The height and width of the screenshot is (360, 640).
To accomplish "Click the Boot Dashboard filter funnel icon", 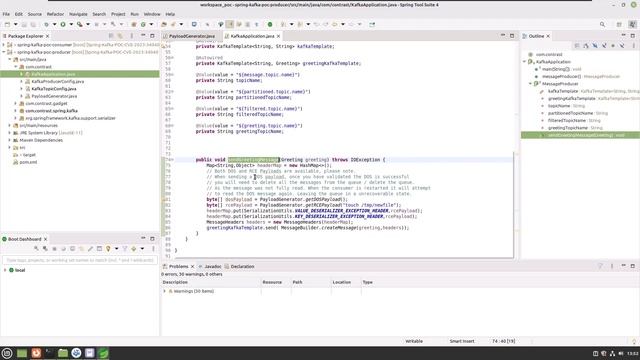I will pos(125,249).
